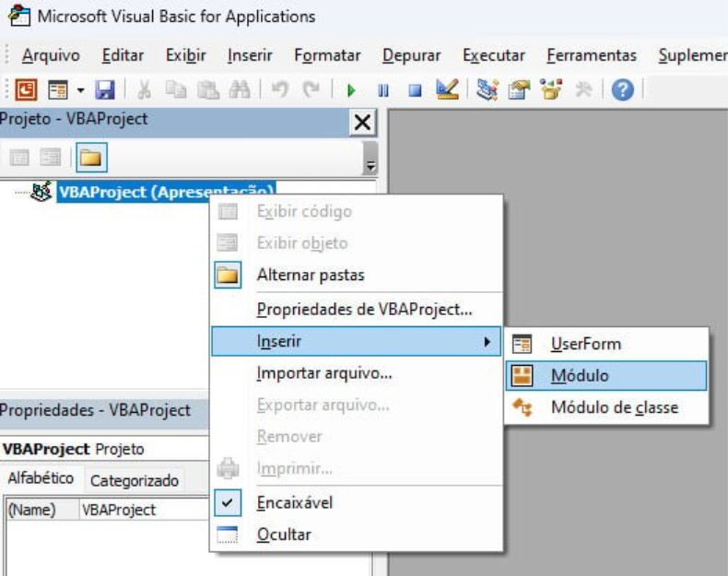Choose Exportar arquivo... in context menu
This screenshot has height=576, width=728.
(357, 406)
